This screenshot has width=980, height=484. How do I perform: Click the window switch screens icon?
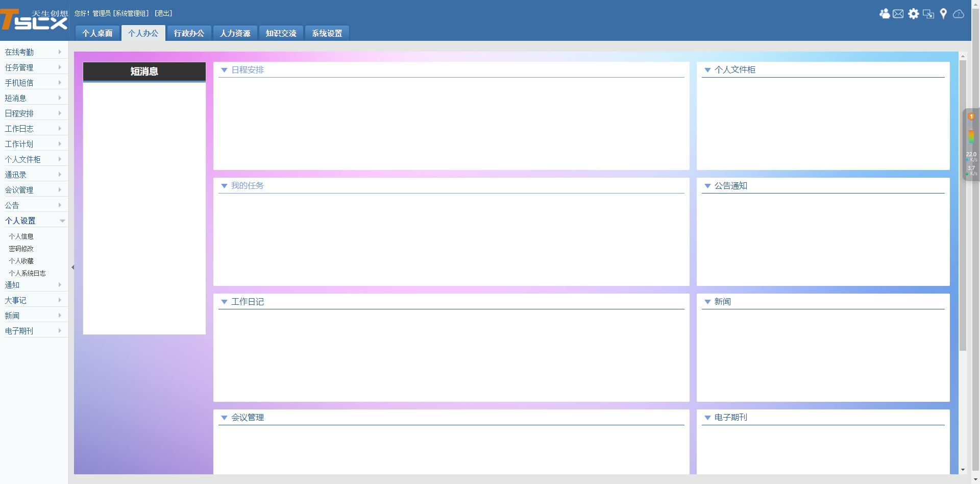[928, 14]
